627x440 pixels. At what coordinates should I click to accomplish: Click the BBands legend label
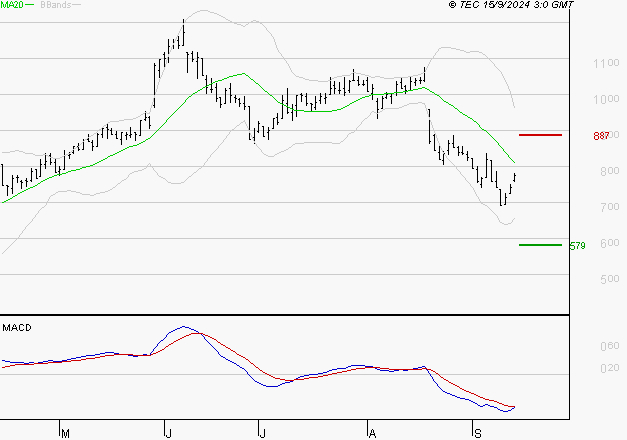[56, 5]
